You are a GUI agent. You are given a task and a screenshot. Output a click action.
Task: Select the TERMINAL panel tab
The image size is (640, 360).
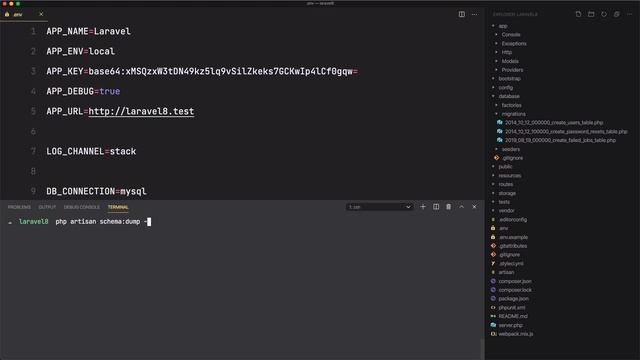pos(118,207)
